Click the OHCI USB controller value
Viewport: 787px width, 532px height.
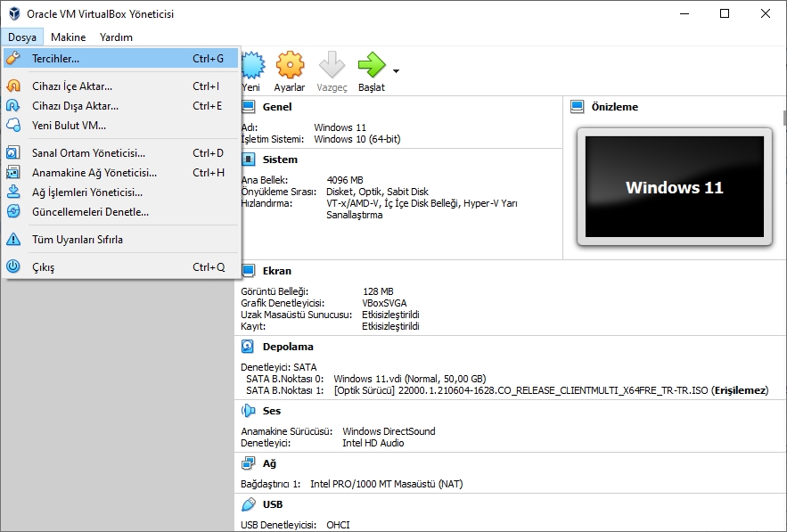click(339, 525)
